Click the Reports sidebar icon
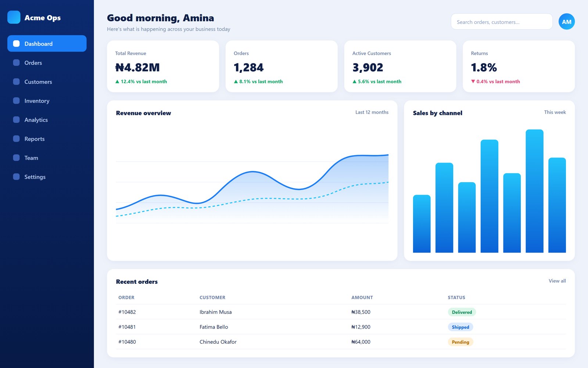588x368 pixels. click(16, 139)
